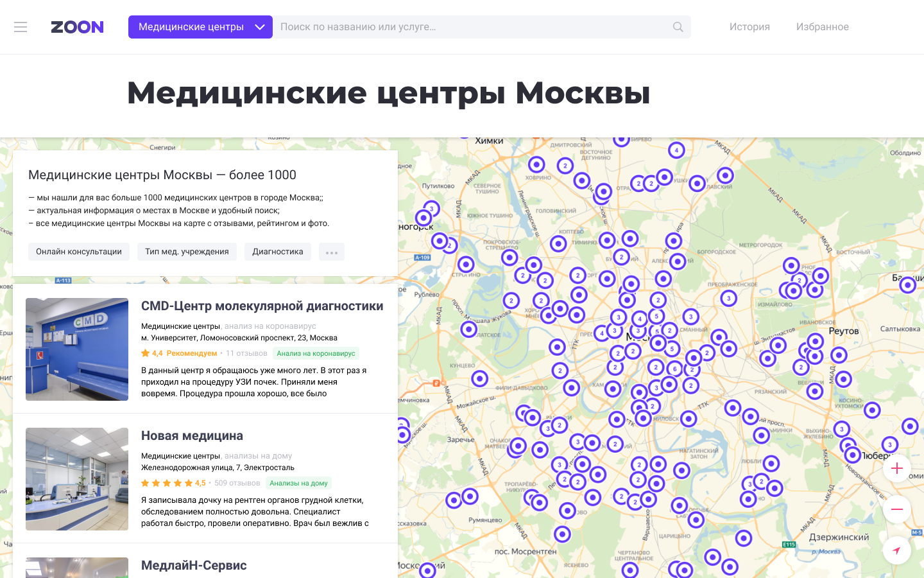Click the address м. Университет, Ломоносовский проспект

click(239, 338)
